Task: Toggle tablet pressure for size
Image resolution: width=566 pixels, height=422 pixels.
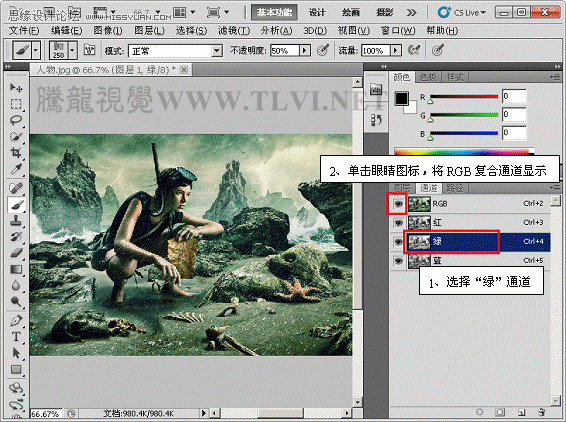Action: pyautogui.click(x=437, y=50)
